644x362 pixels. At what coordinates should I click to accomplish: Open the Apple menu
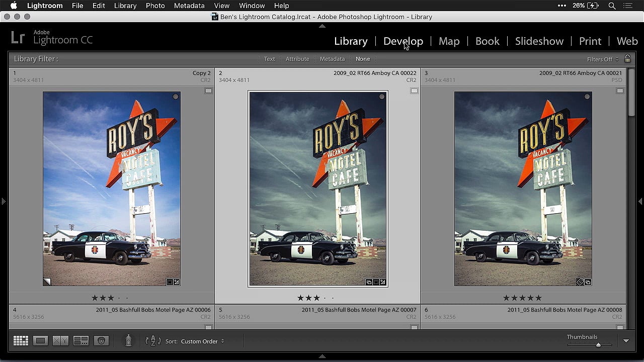pos(14,6)
